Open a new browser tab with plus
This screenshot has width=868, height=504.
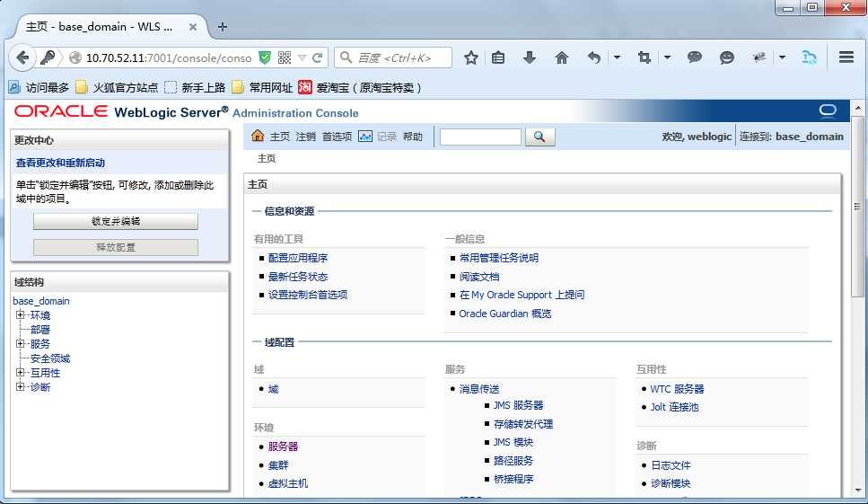tap(223, 27)
